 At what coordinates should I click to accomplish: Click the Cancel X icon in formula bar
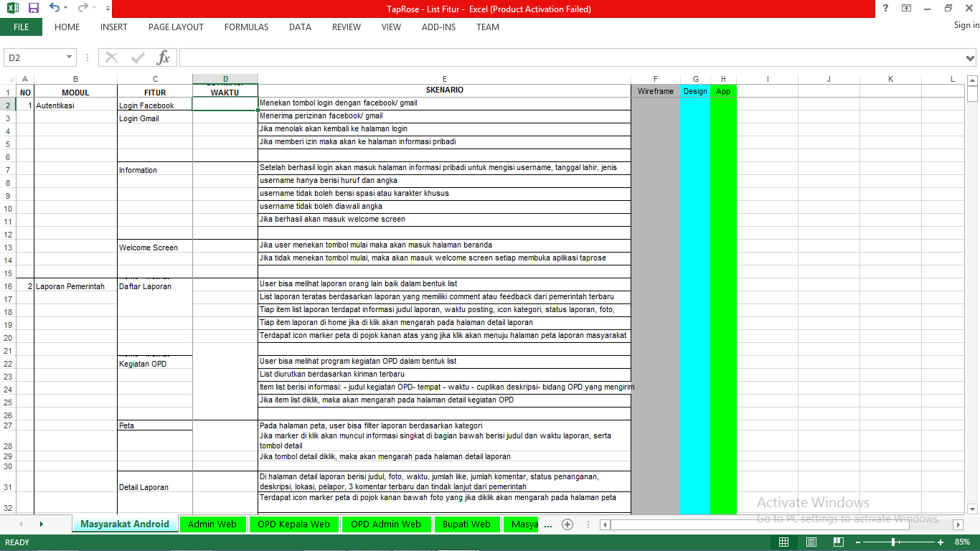point(111,57)
